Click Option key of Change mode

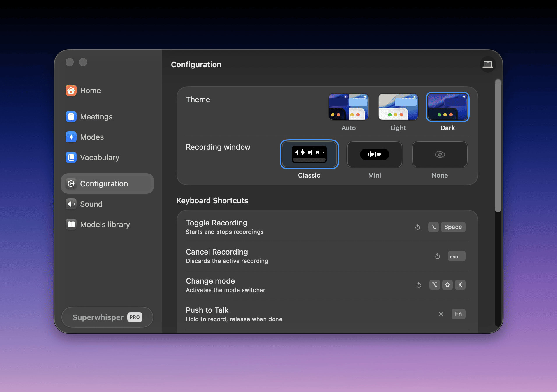point(435,285)
